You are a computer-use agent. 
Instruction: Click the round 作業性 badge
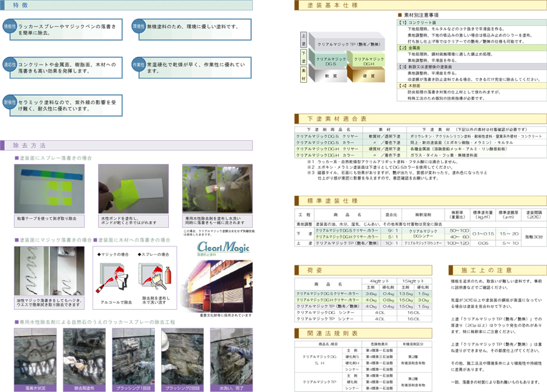[x=139, y=65]
